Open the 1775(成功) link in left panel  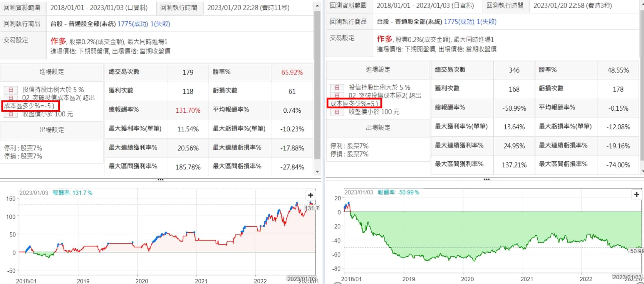pyautogui.click(x=133, y=24)
